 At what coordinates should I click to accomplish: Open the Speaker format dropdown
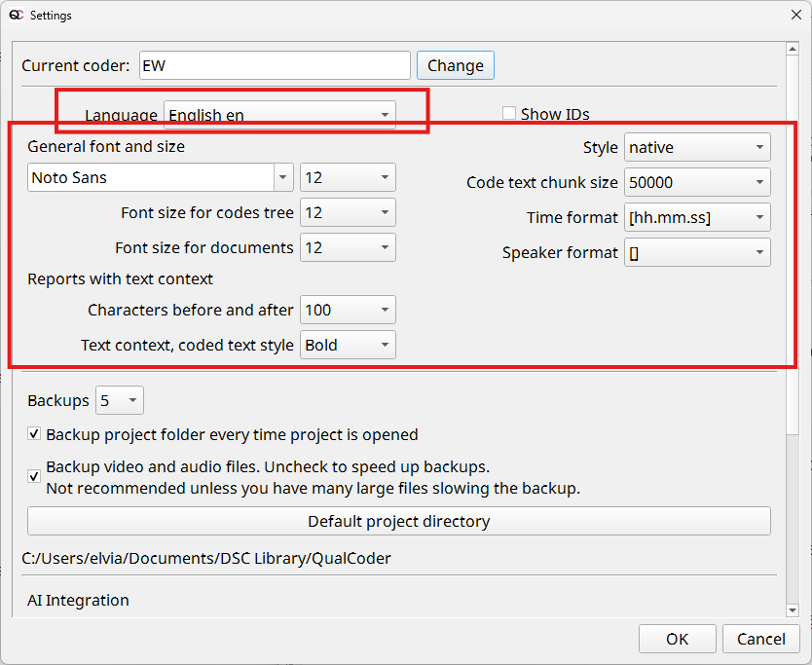696,252
